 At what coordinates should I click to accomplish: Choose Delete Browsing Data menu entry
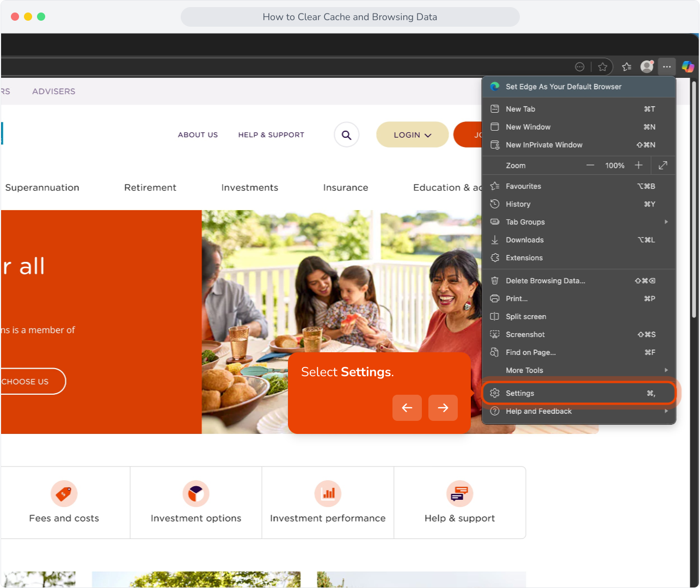[579, 281]
